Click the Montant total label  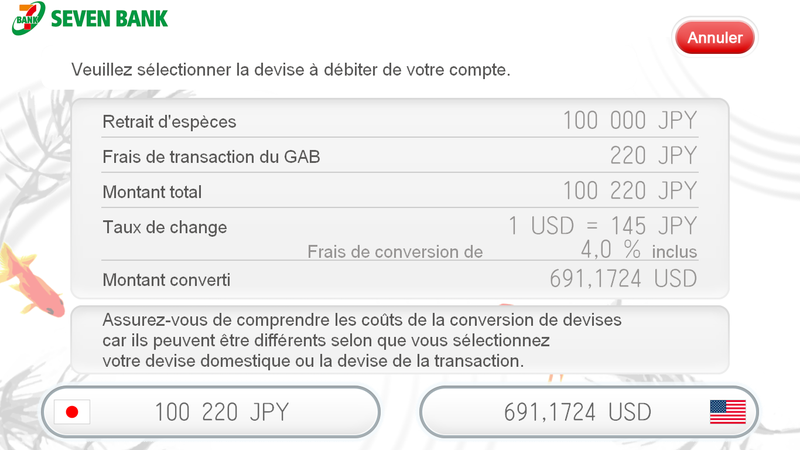152,192
